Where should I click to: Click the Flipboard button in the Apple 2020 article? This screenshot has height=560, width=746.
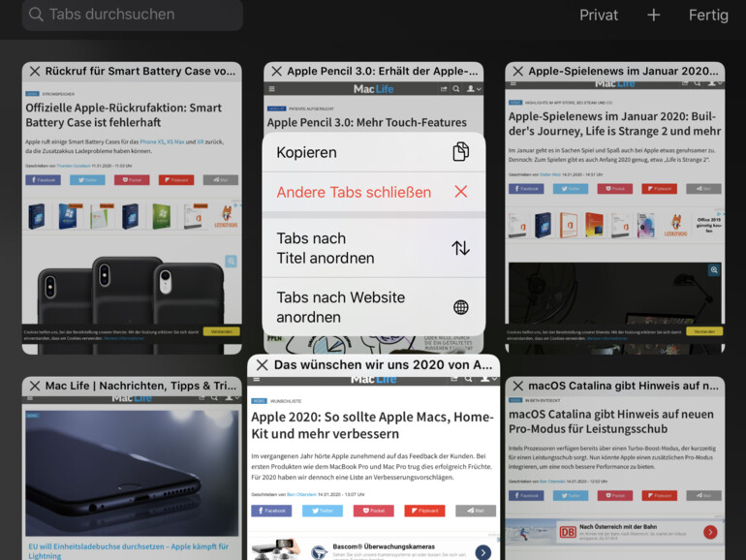(424, 511)
